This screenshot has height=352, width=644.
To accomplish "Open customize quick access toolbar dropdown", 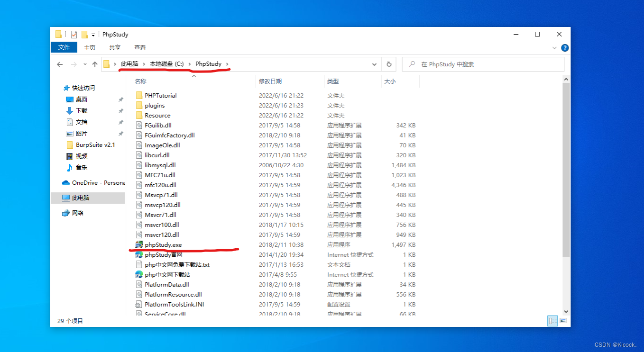I will coord(93,35).
